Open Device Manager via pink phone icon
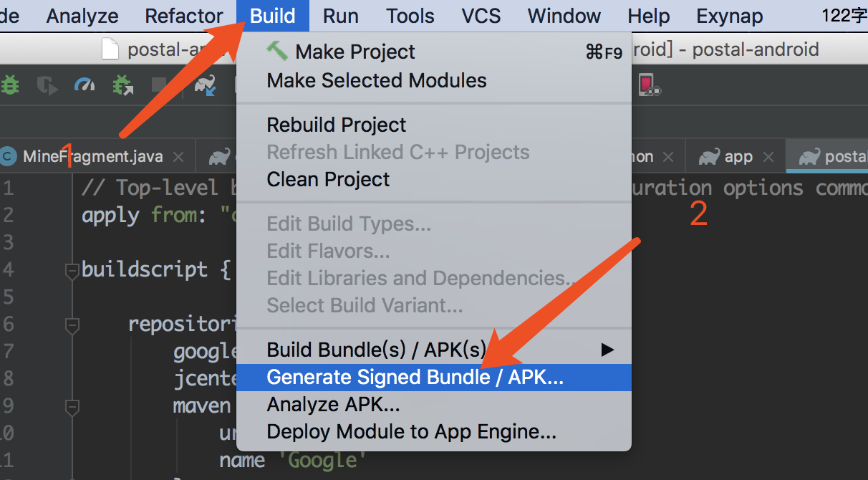868x480 pixels. pyautogui.click(x=650, y=85)
